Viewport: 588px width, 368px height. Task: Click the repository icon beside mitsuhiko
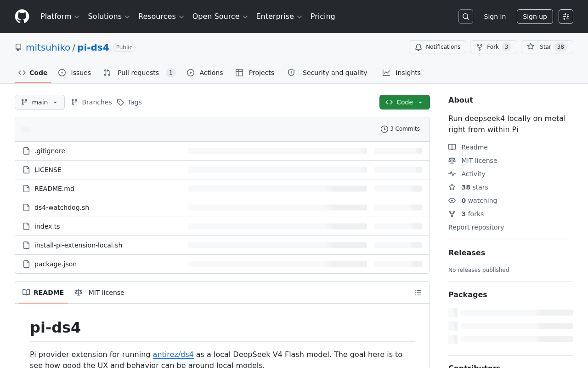[x=18, y=47]
